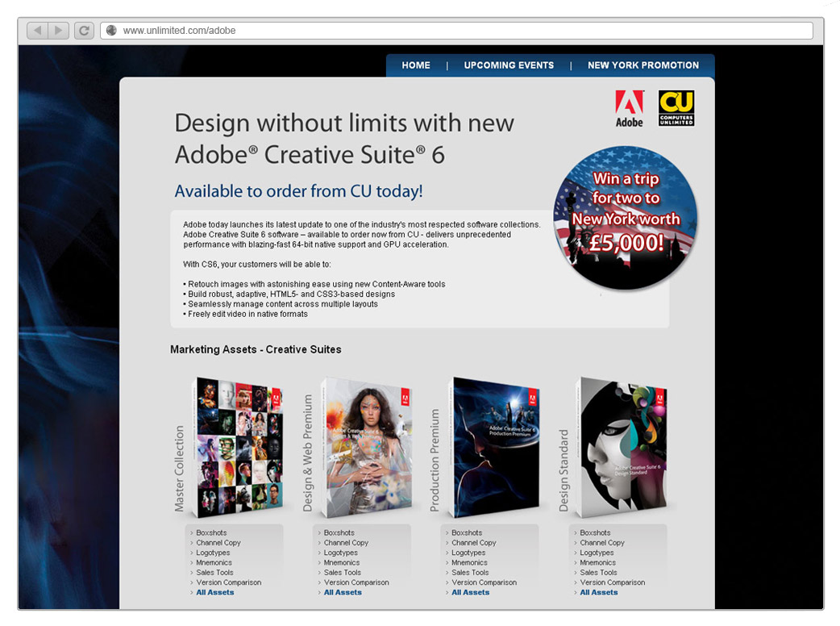Open Sales Tools under Design Standard
The image size is (840, 626).
pyautogui.click(x=598, y=573)
